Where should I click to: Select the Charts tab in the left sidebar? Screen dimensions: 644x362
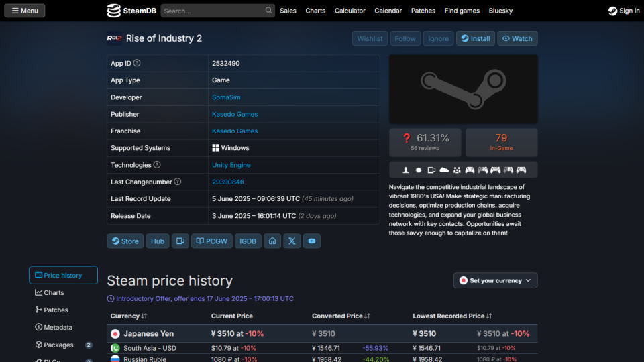click(x=63, y=293)
